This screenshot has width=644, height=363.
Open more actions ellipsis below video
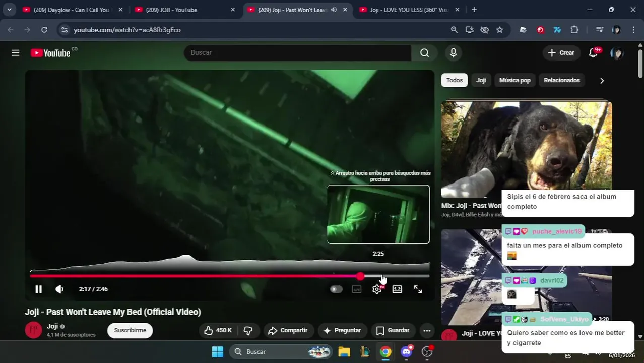pos(427,330)
